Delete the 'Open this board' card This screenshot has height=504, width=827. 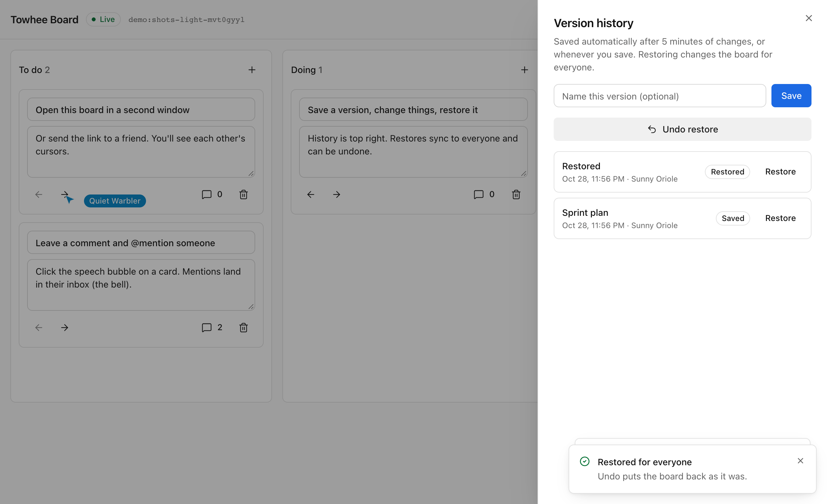pos(244,194)
